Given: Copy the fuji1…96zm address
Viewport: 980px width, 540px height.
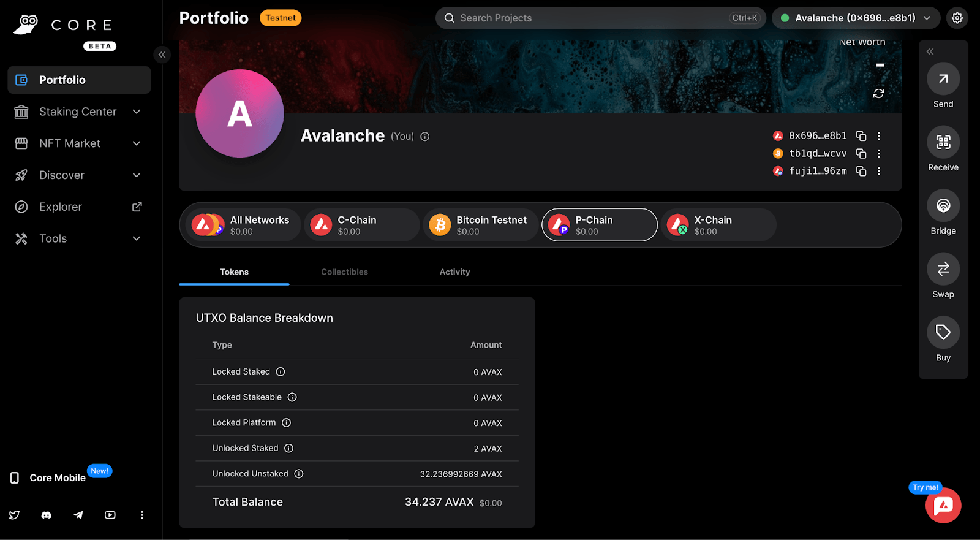Looking at the screenshot, I should 861,171.
